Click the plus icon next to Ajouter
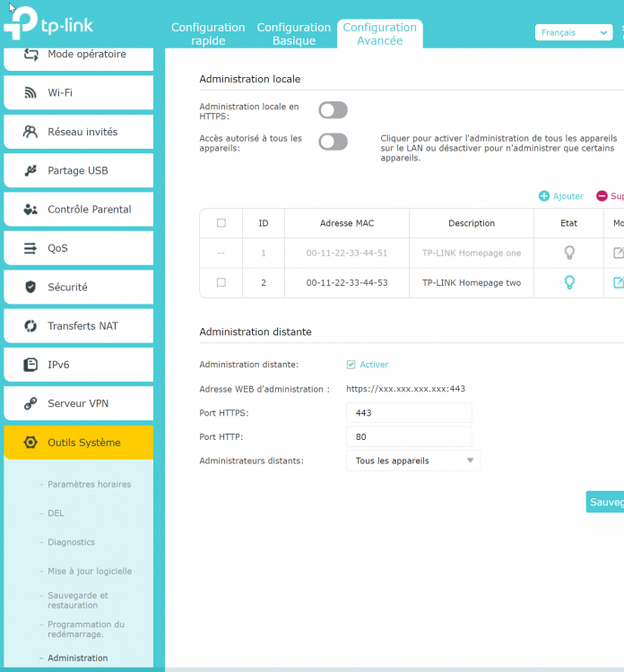The image size is (624, 672). point(544,196)
